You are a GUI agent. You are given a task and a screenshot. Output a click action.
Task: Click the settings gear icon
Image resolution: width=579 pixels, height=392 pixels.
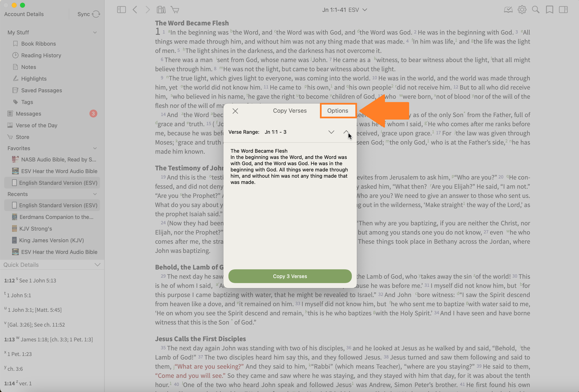(x=522, y=10)
